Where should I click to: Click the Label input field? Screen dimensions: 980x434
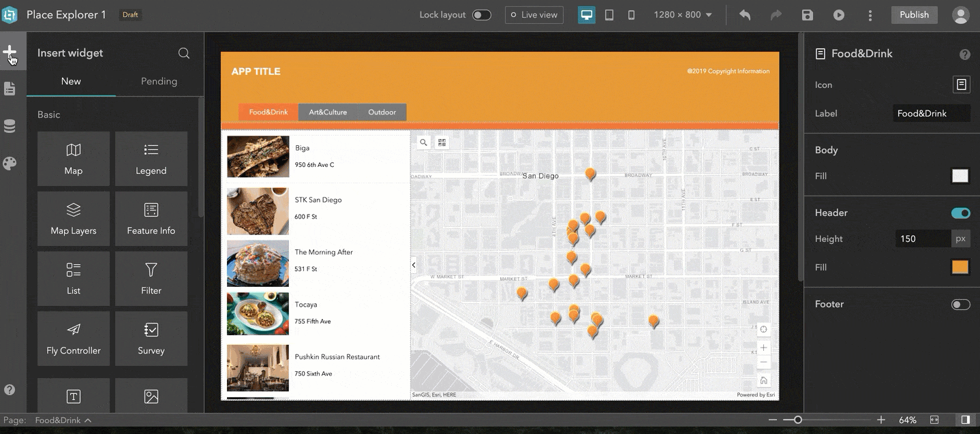click(x=932, y=114)
